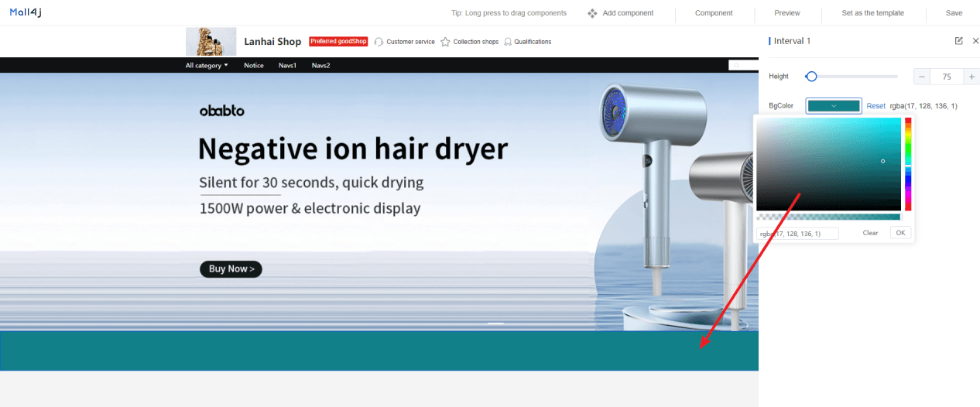Pick a shade in the color saturation panel
Screen dimensions: 980x407
point(829,164)
